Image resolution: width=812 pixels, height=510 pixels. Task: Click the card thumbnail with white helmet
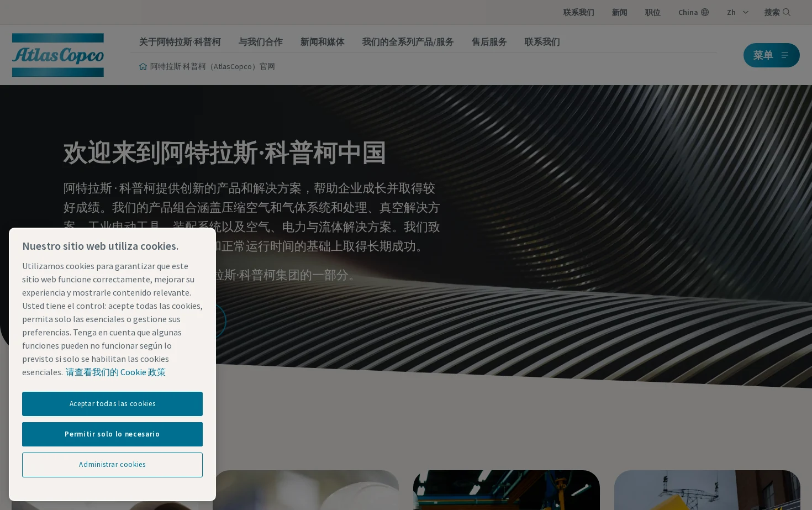[x=306, y=490]
